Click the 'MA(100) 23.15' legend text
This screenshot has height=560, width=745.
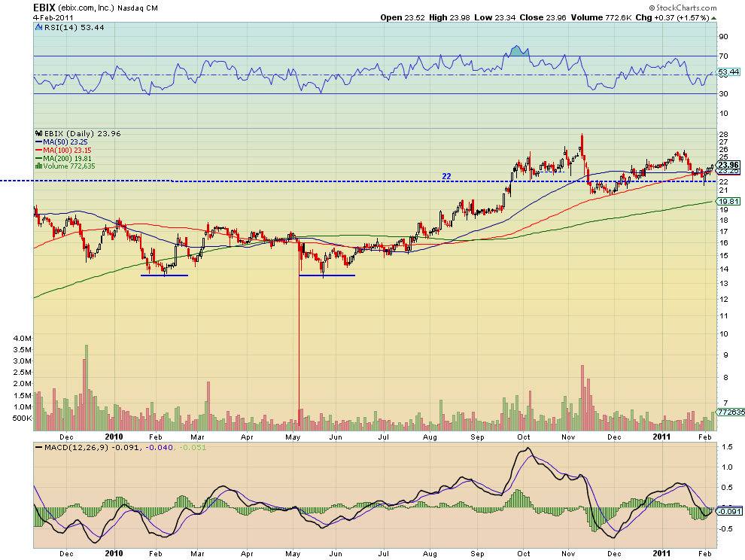point(68,151)
